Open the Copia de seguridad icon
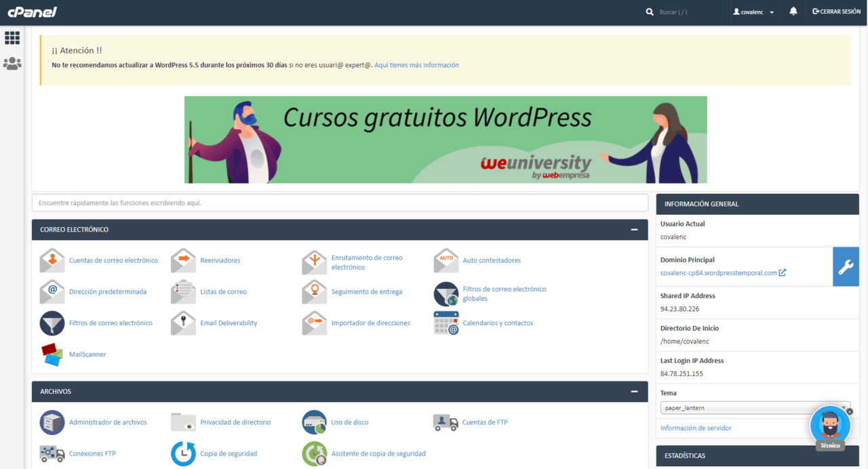Viewport: 868px width, 469px height. coord(183,453)
